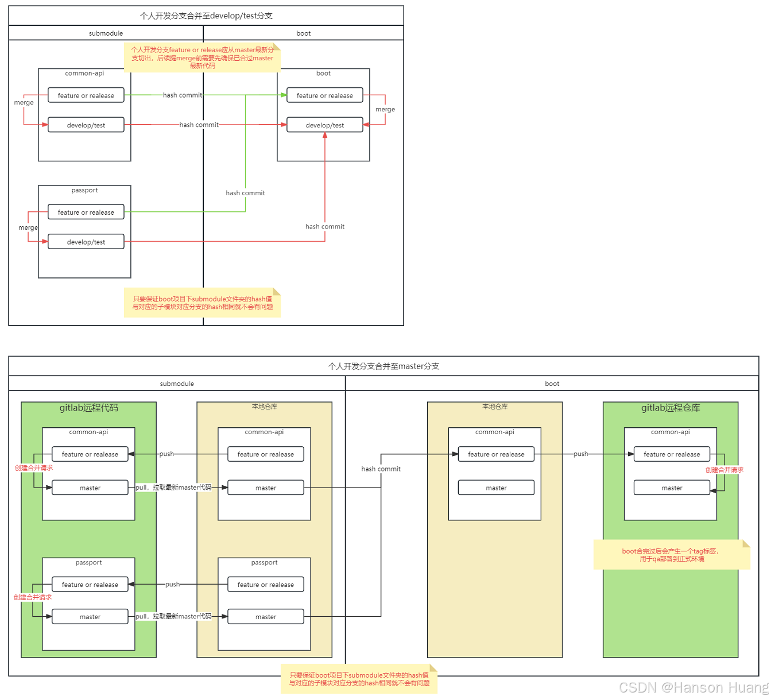Click the '本地仓库' label in the master diagram's submodule section
This screenshot has width=771, height=700.
point(265,407)
